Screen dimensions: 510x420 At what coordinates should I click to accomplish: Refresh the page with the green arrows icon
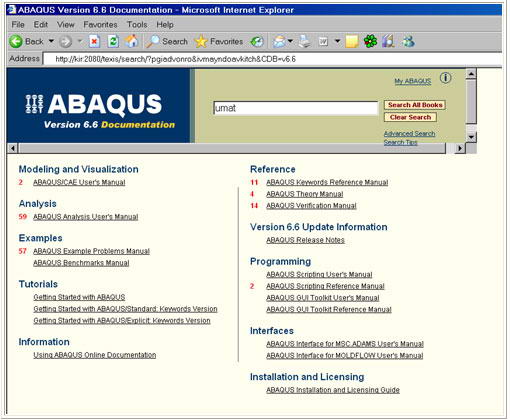click(x=113, y=42)
